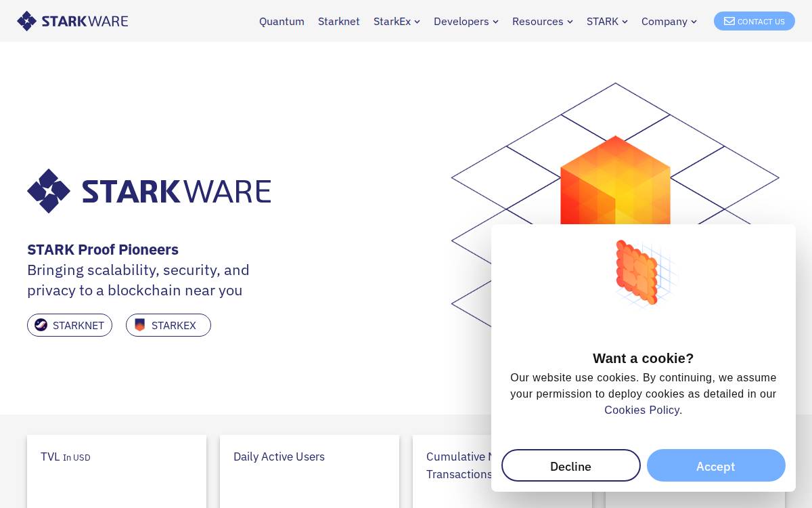Click the Cumulative Transactions card title
This screenshot has height=508, width=812.
tap(459, 465)
